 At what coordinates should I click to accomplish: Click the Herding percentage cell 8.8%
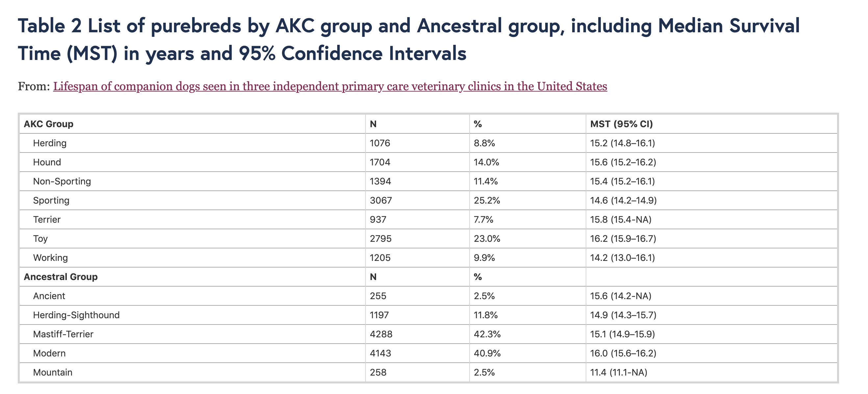pyautogui.click(x=484, y=143)
